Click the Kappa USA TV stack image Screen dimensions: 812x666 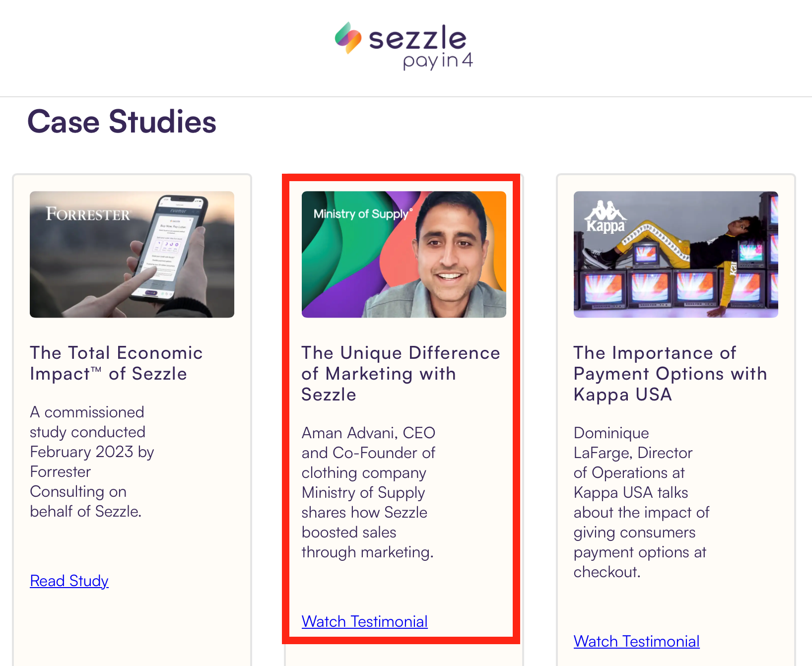[676, 254]
